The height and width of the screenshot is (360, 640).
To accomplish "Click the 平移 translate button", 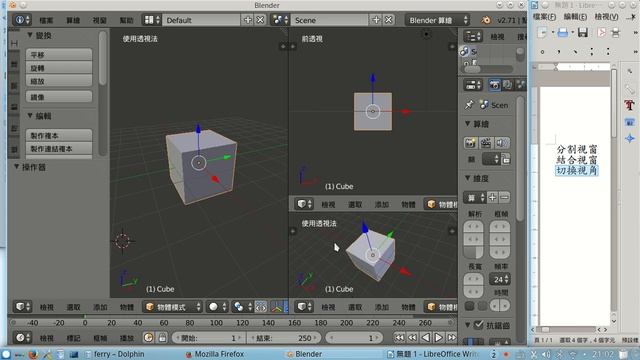I will 59,55.
